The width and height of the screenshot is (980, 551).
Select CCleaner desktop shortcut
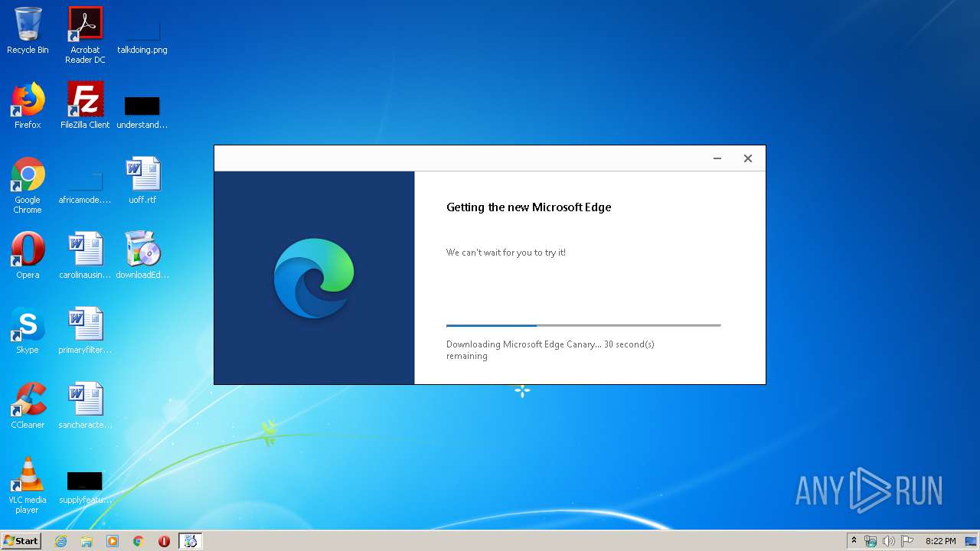coord(28,406)
